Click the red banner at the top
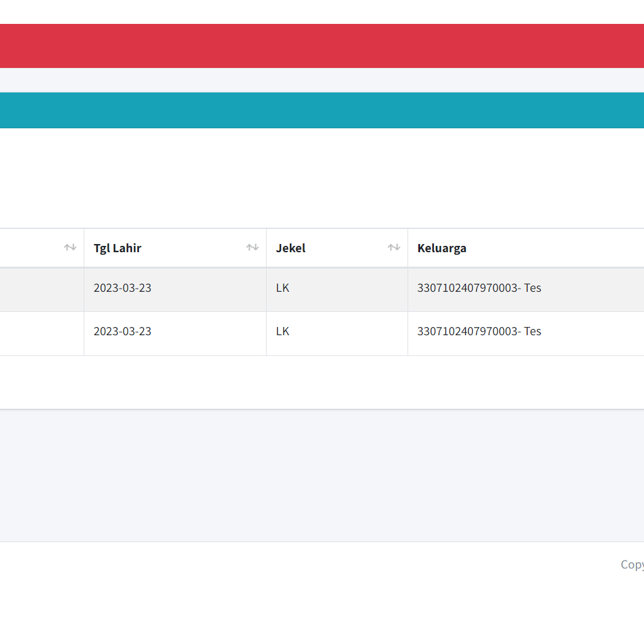644x644 pixels. click(x=322, y=46)
